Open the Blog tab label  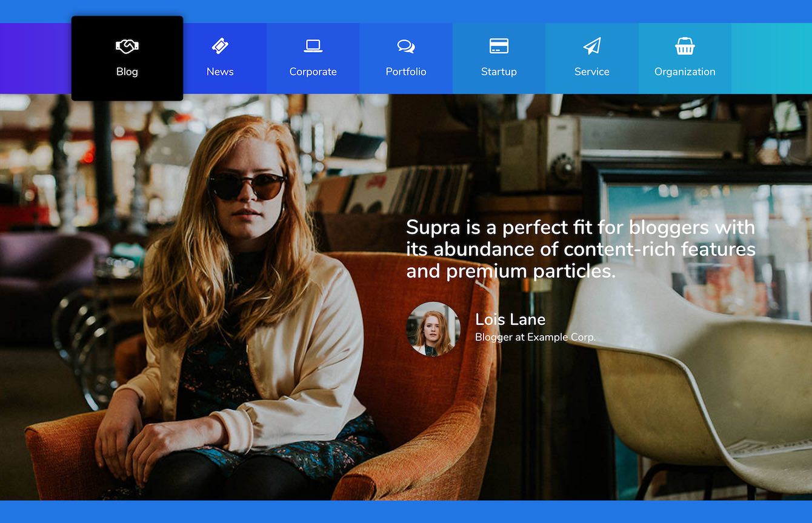click(127, 72)
